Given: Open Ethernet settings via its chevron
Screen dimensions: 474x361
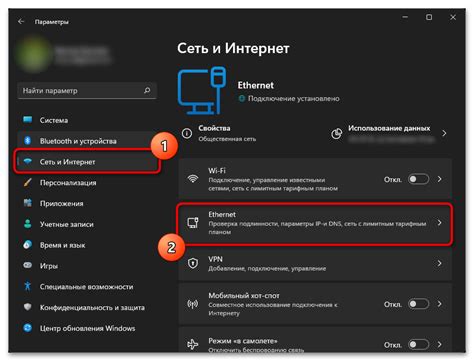Looking at the screenshot, I should 440,223.
